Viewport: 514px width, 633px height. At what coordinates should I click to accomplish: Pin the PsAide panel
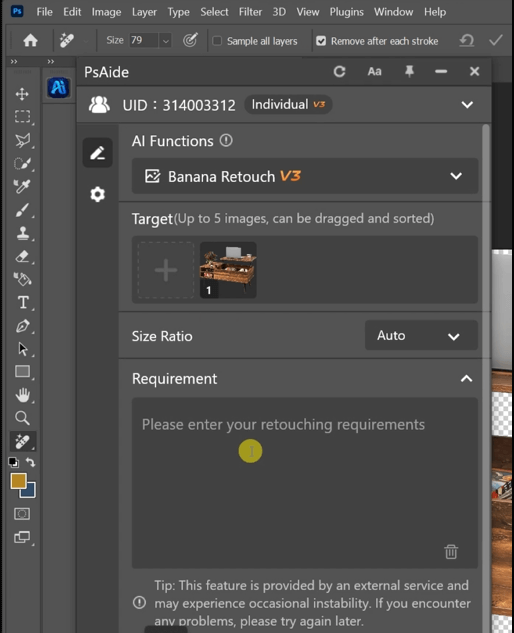409,71
